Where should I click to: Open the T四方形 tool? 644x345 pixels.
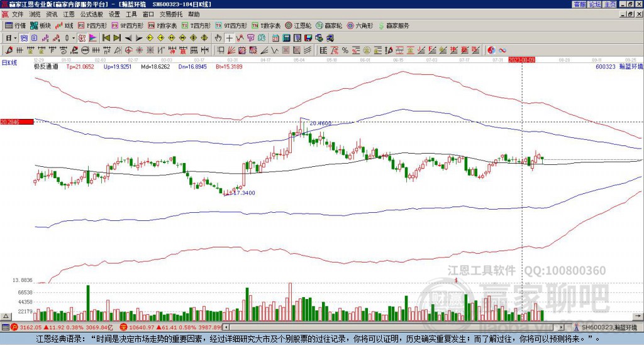196,25
